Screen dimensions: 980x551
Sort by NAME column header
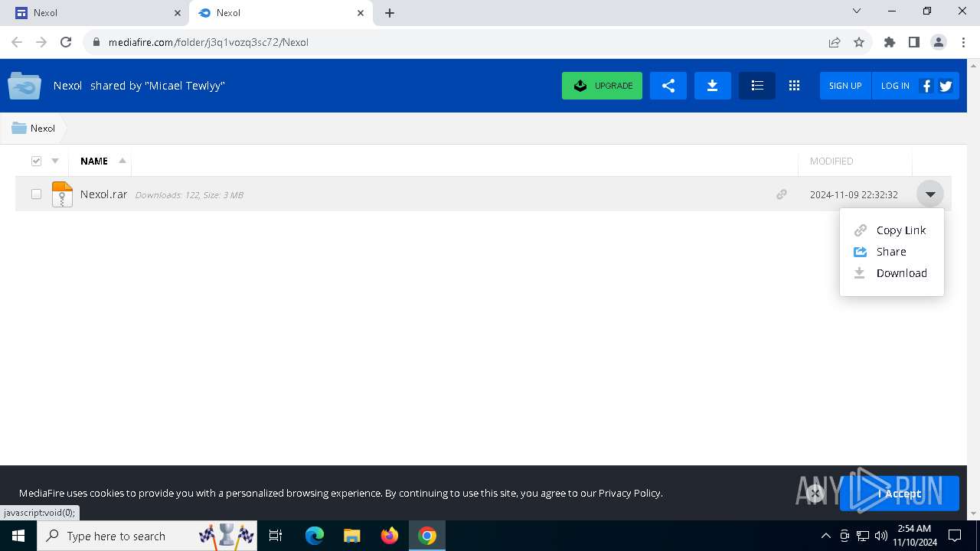tap(94, 161)
